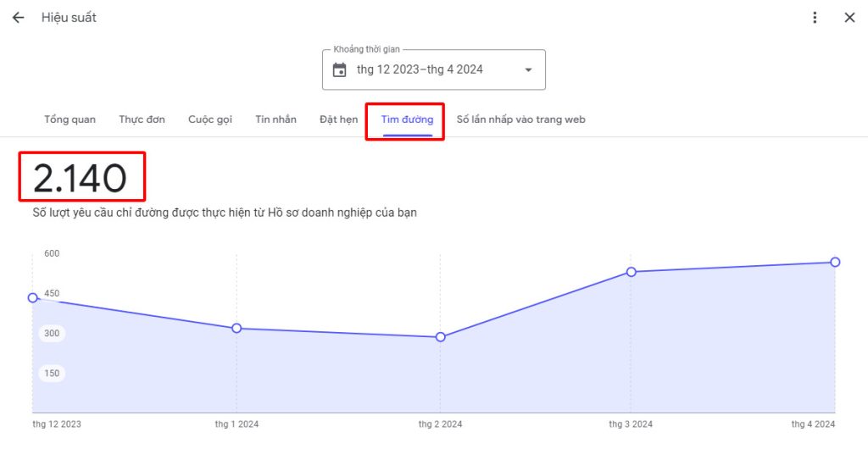Go back using the left arrow icon
868x465 pixels.
18,18
